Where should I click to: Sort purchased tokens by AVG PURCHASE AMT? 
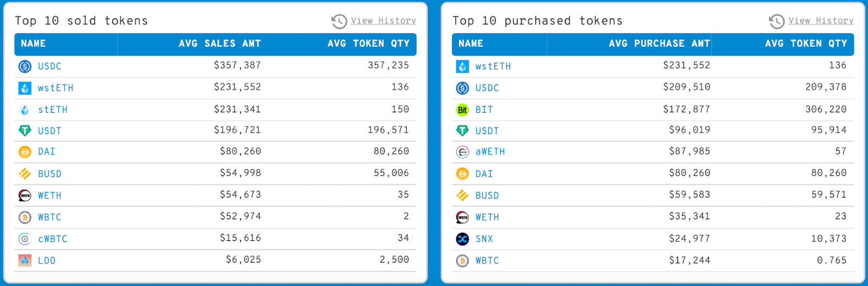click(659, 43)
